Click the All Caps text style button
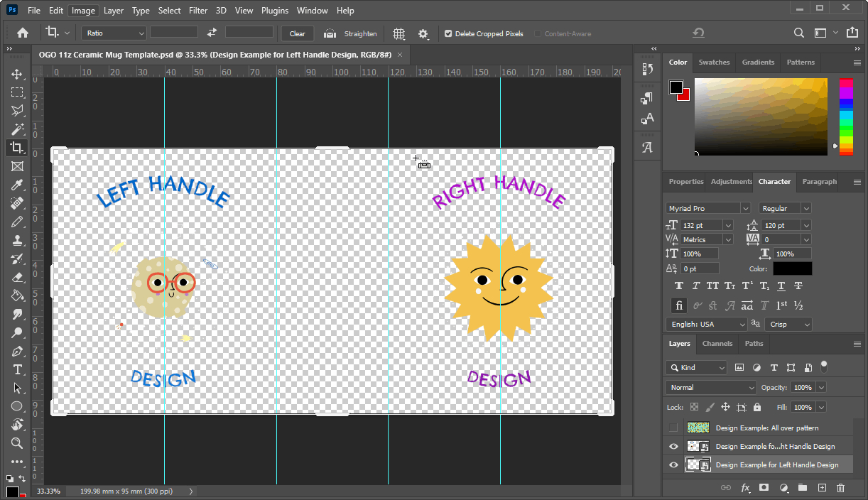The height and width of the screenshot is (500, 868). coord(712,286)
